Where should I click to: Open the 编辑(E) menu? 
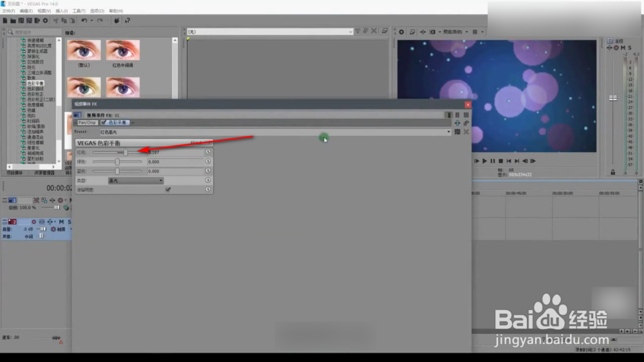tap(26, 11)
